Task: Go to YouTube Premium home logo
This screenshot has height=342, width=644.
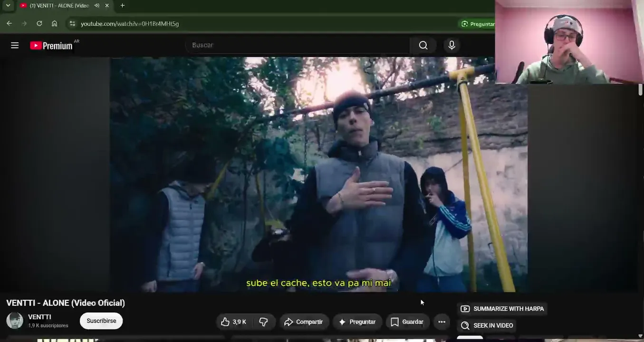Action: point(51,46)
